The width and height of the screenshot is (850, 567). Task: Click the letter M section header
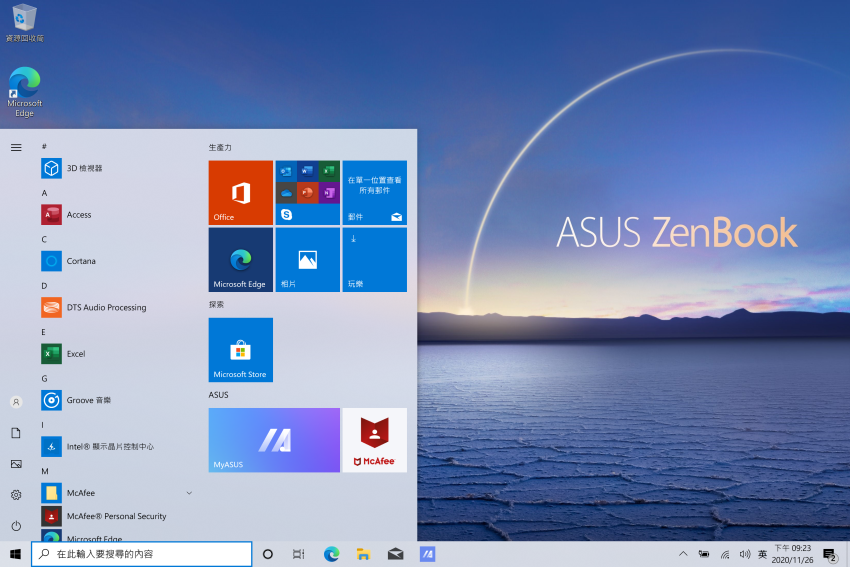45,471
